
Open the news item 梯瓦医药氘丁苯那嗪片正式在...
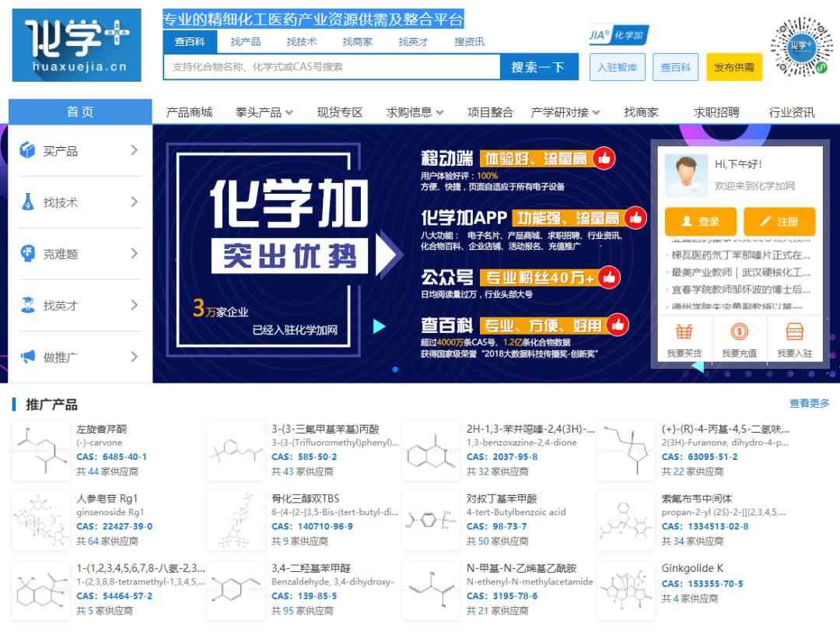[740, 255]
